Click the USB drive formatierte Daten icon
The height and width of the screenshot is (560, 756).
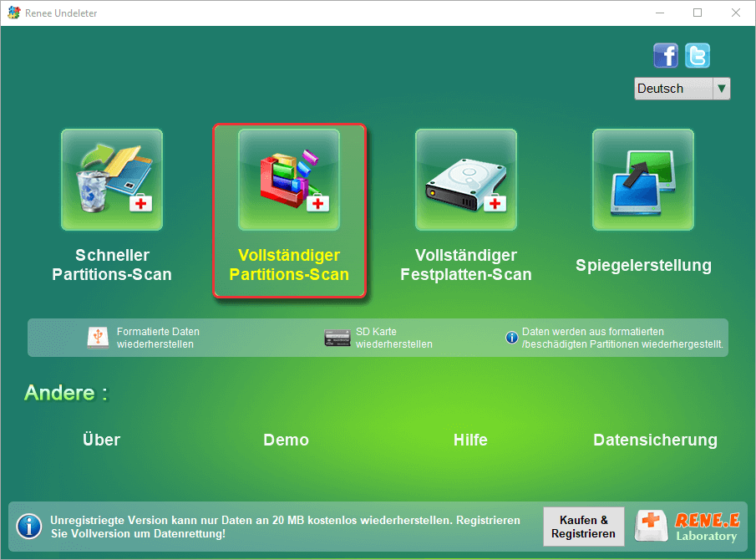(x=98, y=338)
